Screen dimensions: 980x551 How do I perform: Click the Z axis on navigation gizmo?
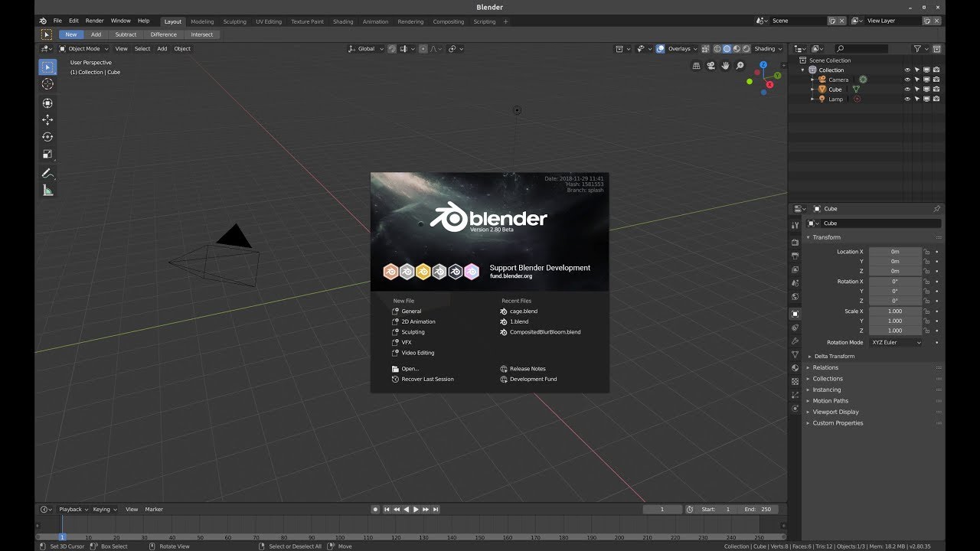coord(764,65)
